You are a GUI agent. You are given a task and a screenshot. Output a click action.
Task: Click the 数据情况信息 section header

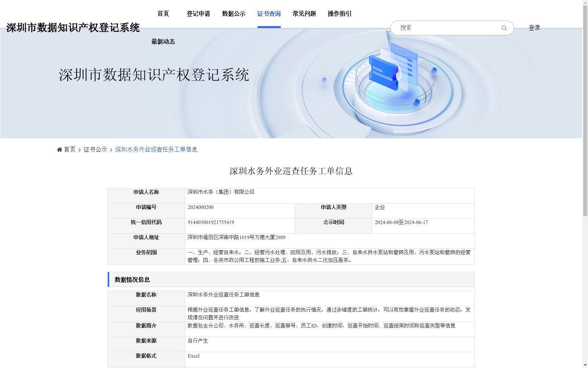[291, 280]
